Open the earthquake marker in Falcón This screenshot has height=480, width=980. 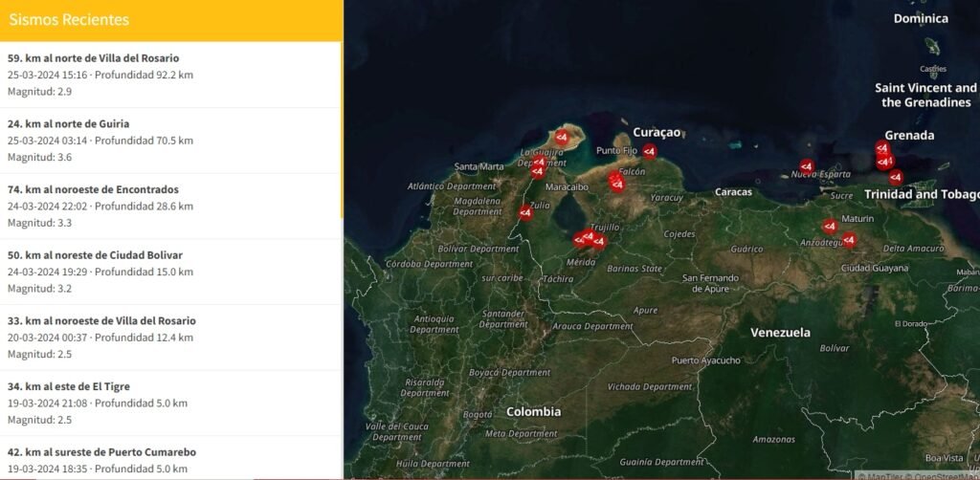point(617,183)
